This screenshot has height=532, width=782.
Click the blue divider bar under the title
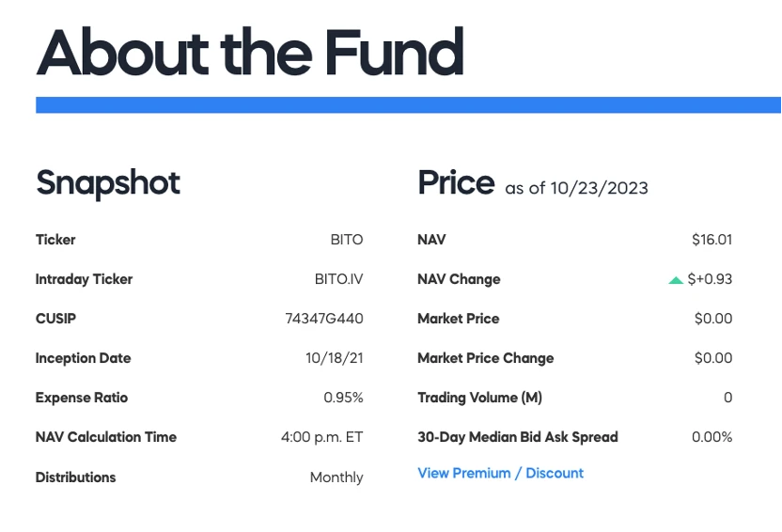[x=408, y=104]
